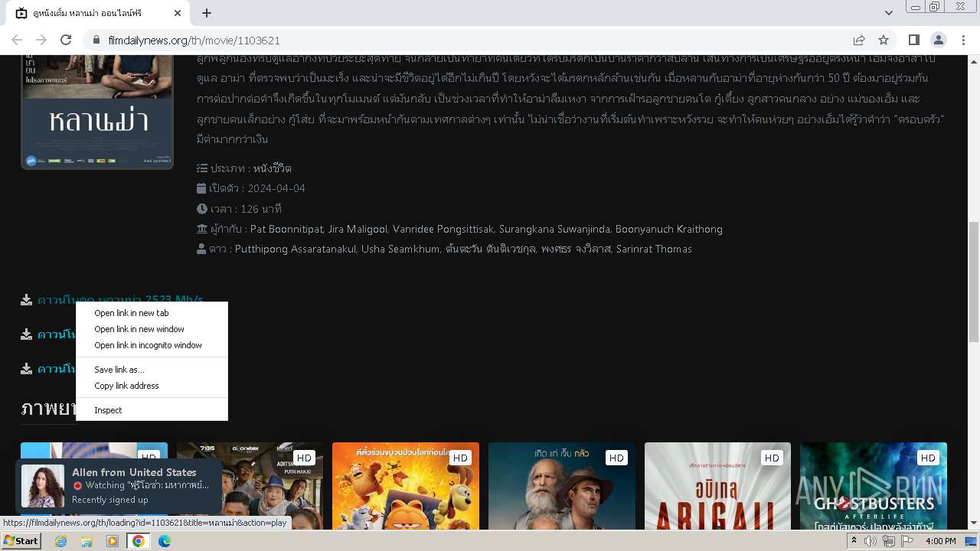980x551 pixels.
Task: Click the first download icon at 2523 Mb/s
Action: click(27, 299)
